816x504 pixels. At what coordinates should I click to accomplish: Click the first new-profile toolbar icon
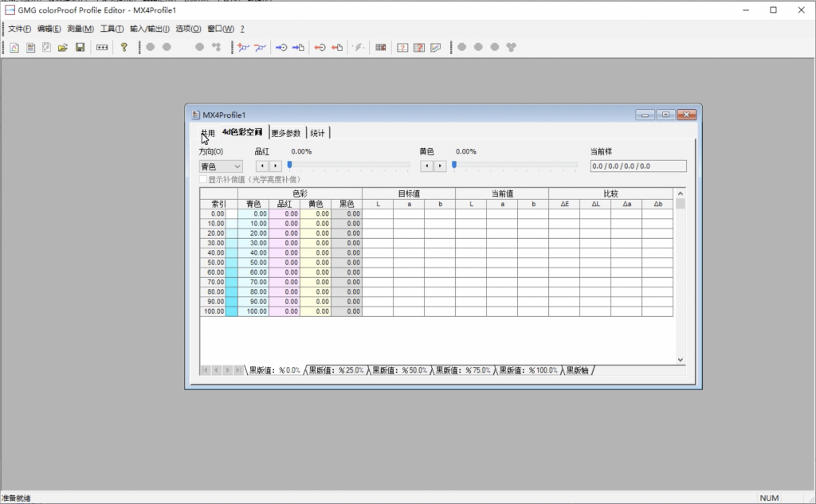(14, 47)
